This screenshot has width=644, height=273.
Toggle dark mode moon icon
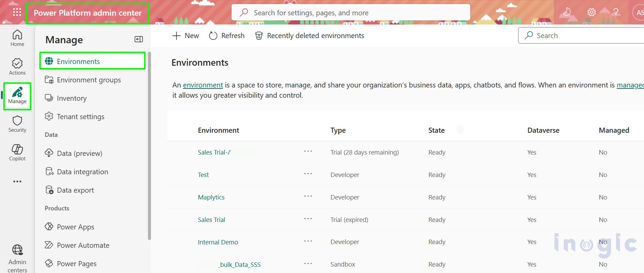(567, 13)
